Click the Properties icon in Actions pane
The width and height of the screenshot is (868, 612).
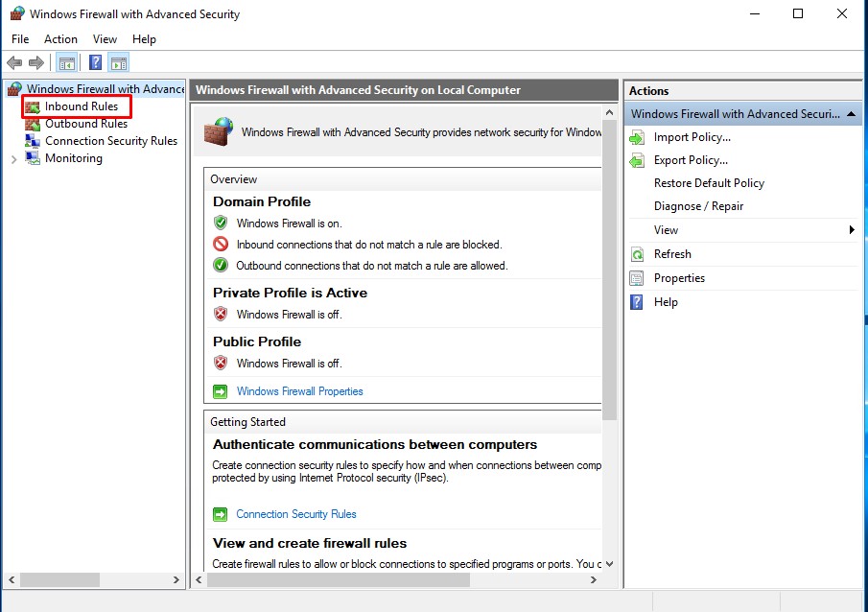(637, 278)
